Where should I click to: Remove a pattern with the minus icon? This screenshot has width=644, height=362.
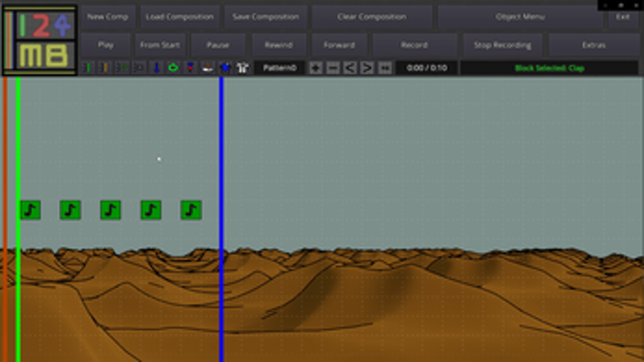click(333, 68)
